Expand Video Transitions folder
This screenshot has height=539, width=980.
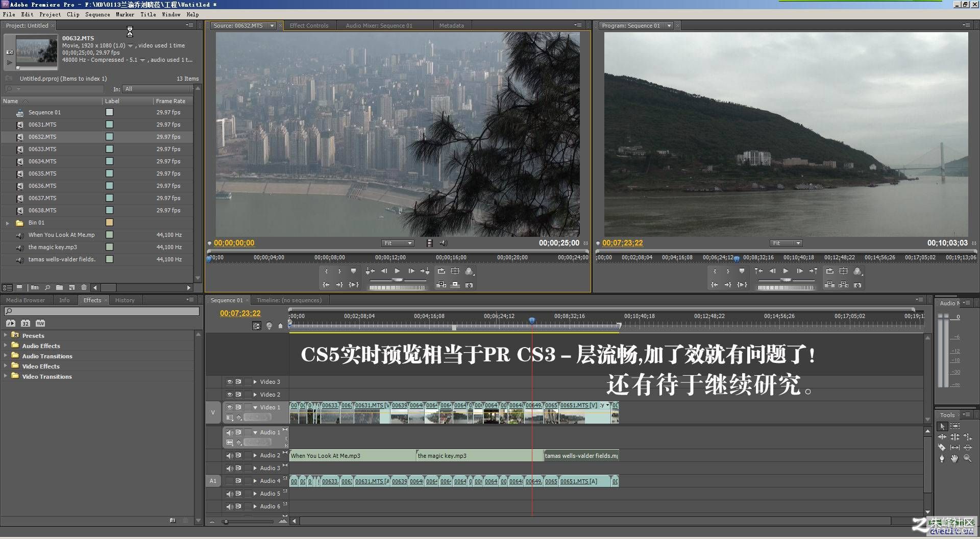(x=6, y=376)
